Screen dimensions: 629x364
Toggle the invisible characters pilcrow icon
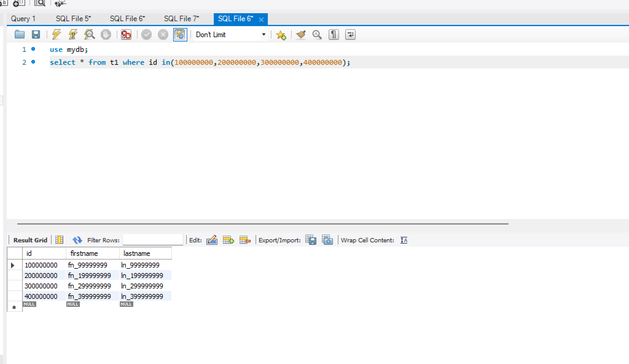coord(334,35)
